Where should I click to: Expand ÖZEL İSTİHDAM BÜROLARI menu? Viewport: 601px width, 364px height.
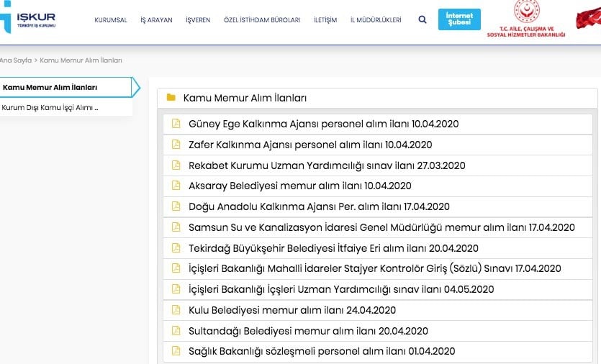pyautogui.click(x=262, y=20)
